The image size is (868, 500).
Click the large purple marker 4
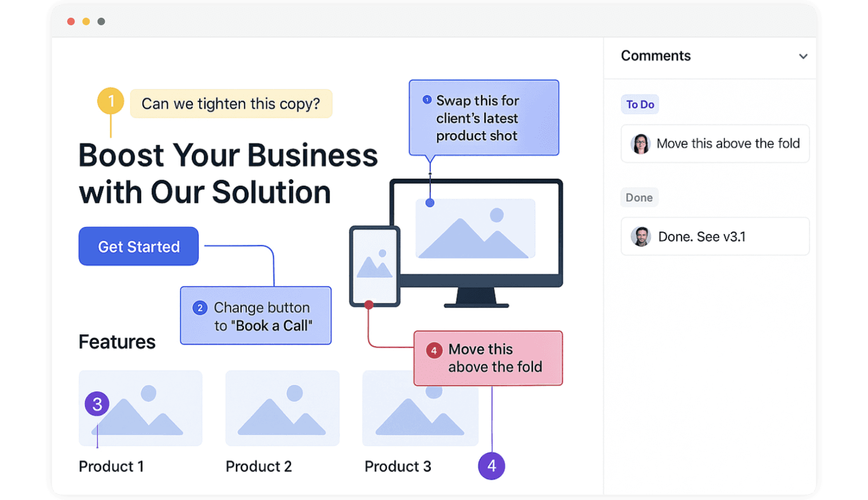coord(491,466)
